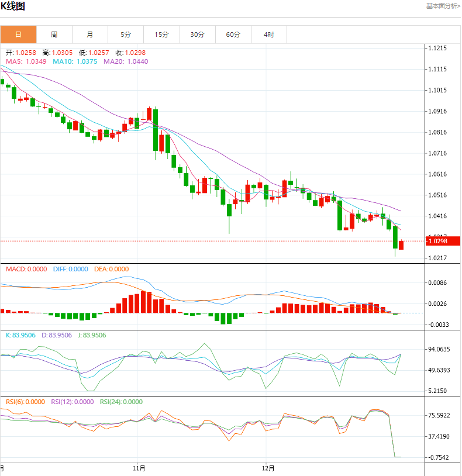Click the -0.7542 RSI axis label

click(439, 457)
